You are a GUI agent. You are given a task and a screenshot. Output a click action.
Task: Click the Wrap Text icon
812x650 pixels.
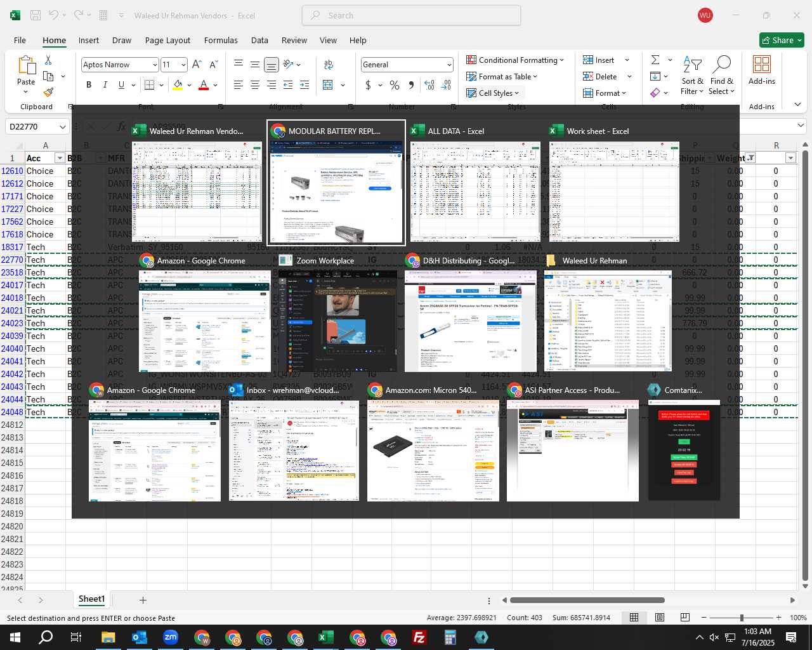tap(328, 65)
